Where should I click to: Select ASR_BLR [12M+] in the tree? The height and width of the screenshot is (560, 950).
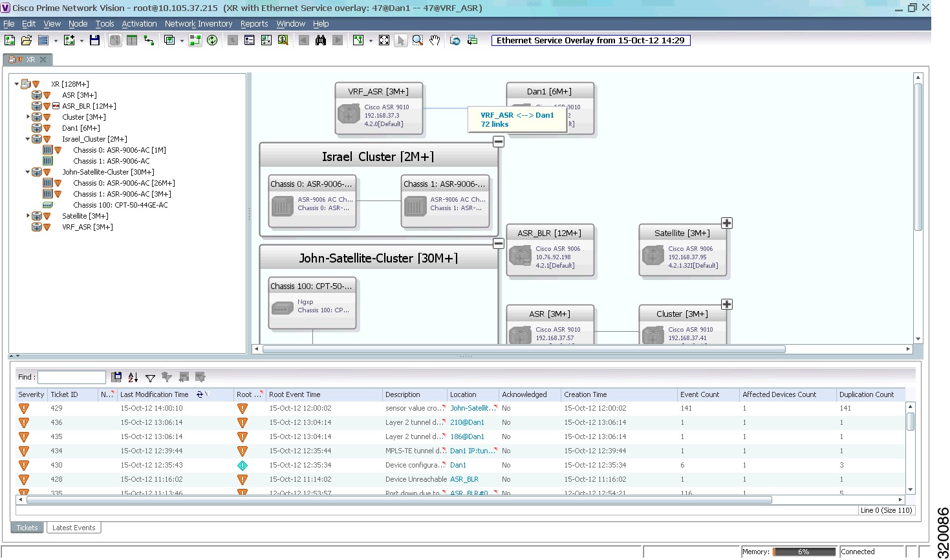pyautogui.click(x=89, y=106)
